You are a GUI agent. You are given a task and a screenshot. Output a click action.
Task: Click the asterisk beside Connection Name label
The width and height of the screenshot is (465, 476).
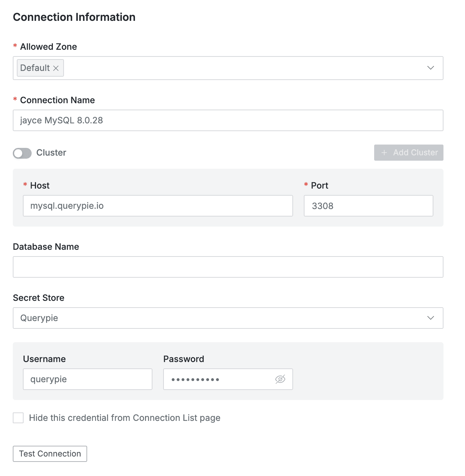coord(15,100)
